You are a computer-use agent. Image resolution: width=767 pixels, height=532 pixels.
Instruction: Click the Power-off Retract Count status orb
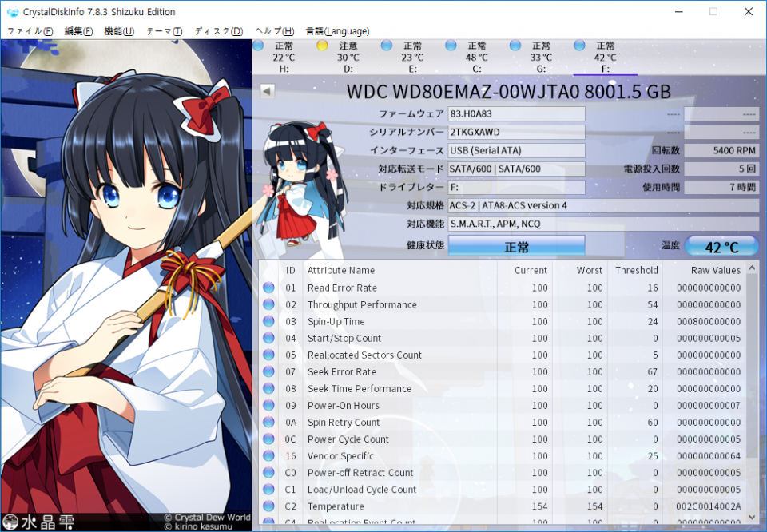pos(268,473)
